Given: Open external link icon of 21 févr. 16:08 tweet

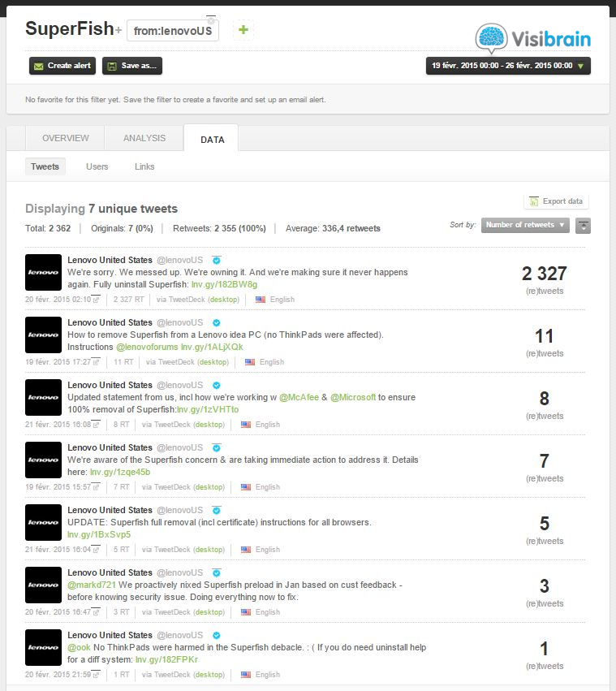Looking at the screenshot, I should (x=96, y=425).
